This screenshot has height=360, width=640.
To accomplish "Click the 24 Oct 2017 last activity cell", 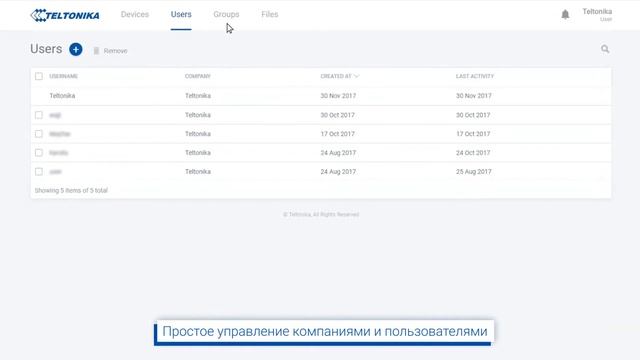I will pos(473,153).
